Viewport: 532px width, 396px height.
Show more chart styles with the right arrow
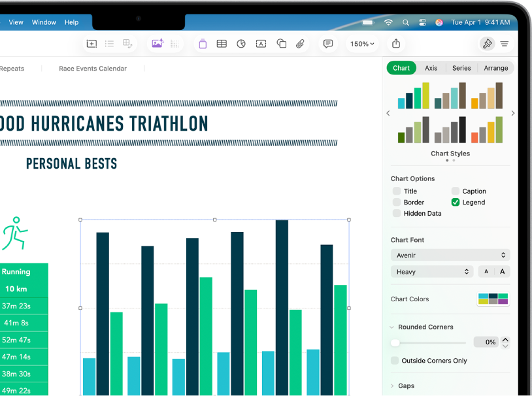pyautogui.click(x=512, y=112)
